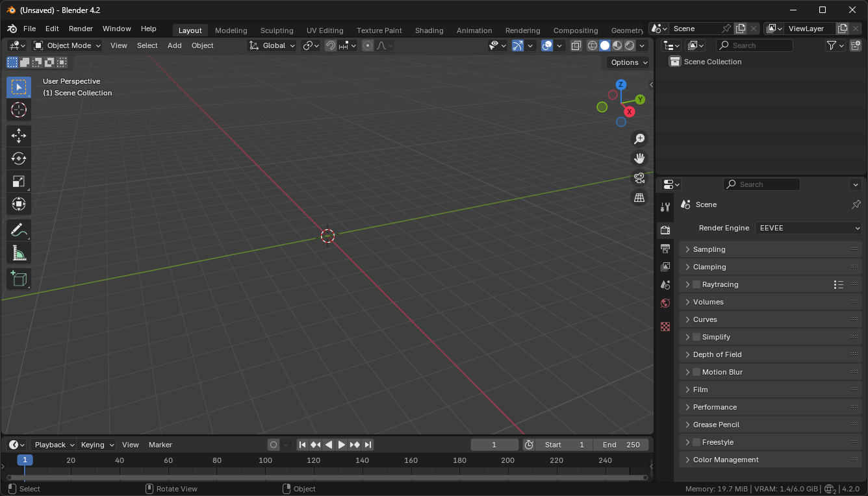This screenshot has height=496, width=868.
Task: Open the Object Mode dropdown
Action: coord(67,45)
